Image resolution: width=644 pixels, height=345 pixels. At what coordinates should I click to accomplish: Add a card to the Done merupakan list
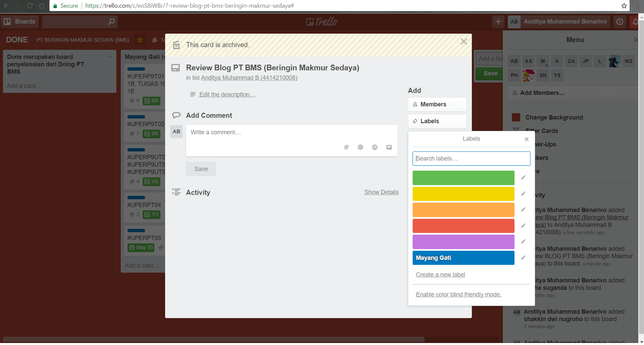coord(24,86)
